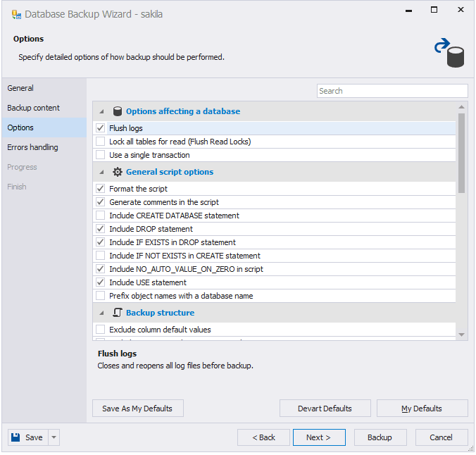476x455 pixels.
Task: Click the options list scrollbar thumb
Action: point(461,153)
